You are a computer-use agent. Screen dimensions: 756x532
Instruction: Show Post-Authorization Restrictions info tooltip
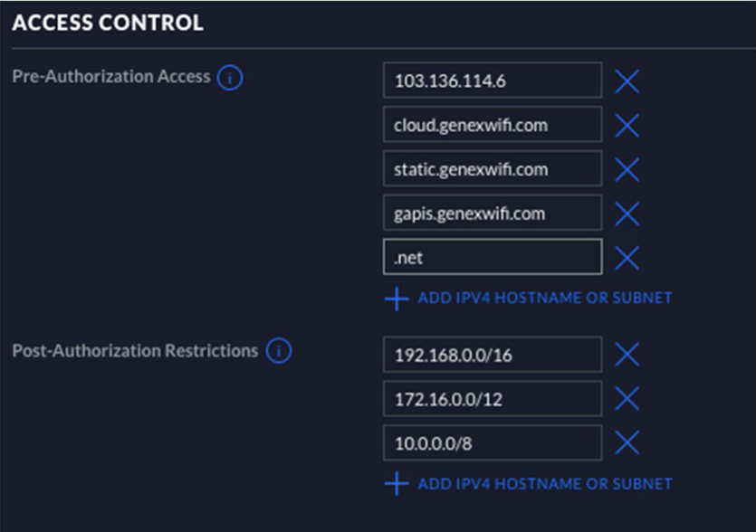pos(279,351)
